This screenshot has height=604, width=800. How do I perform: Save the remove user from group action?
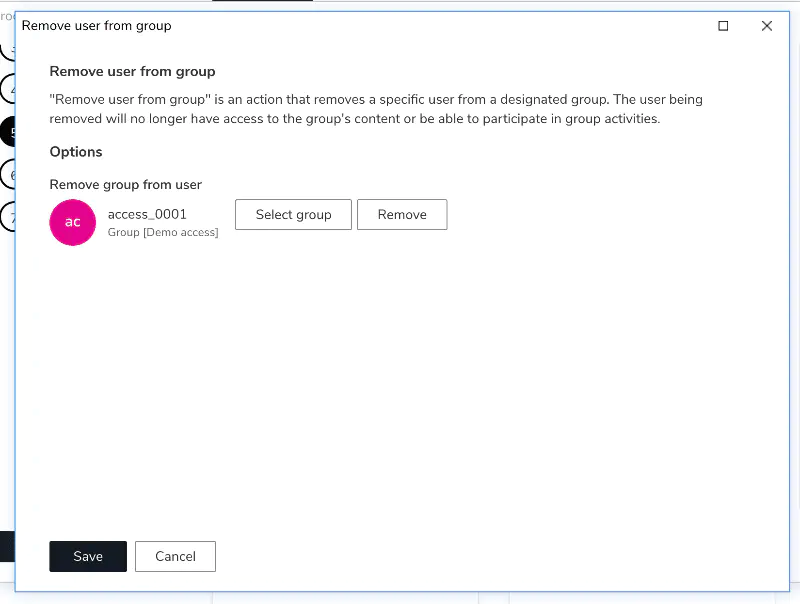88,557
